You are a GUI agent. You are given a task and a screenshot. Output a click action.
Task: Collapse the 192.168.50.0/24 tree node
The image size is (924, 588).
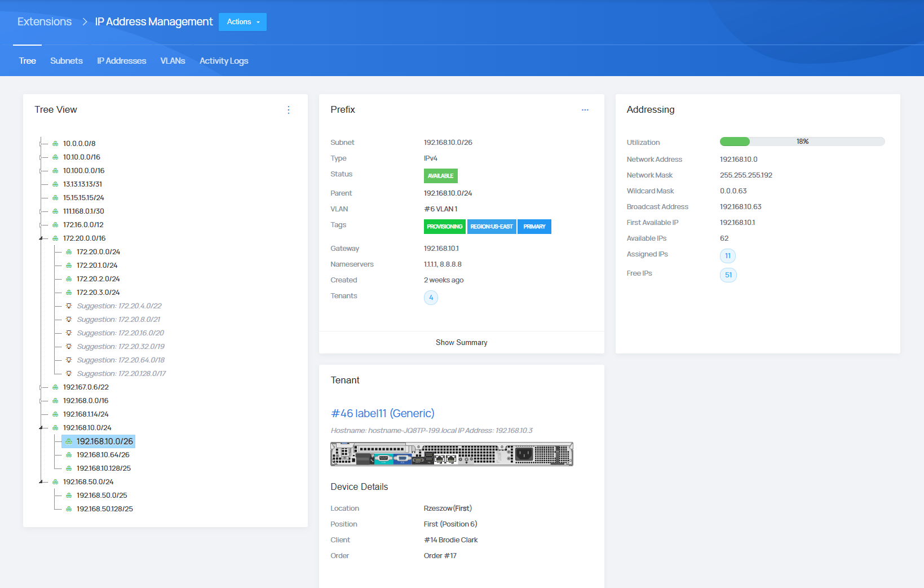(41, 482)
